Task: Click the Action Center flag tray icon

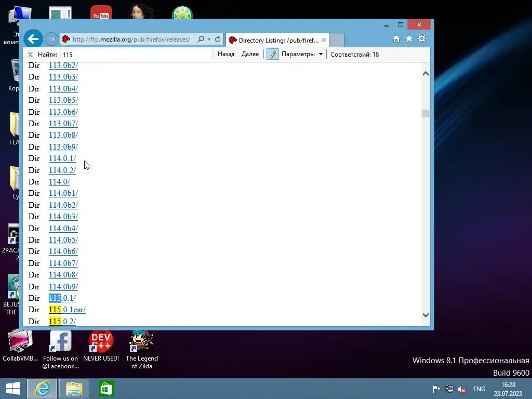Action: tap(436, 389)
